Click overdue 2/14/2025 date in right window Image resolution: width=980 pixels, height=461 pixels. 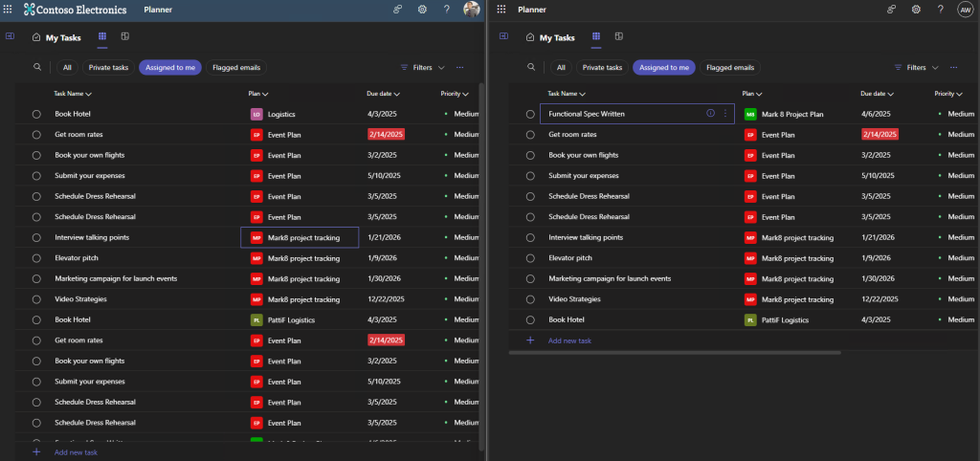click(880, 134)
